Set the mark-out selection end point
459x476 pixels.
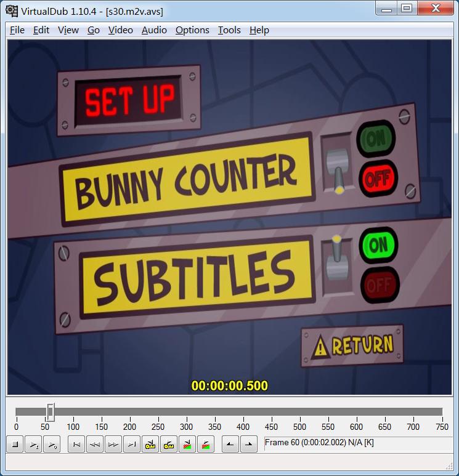249,444
